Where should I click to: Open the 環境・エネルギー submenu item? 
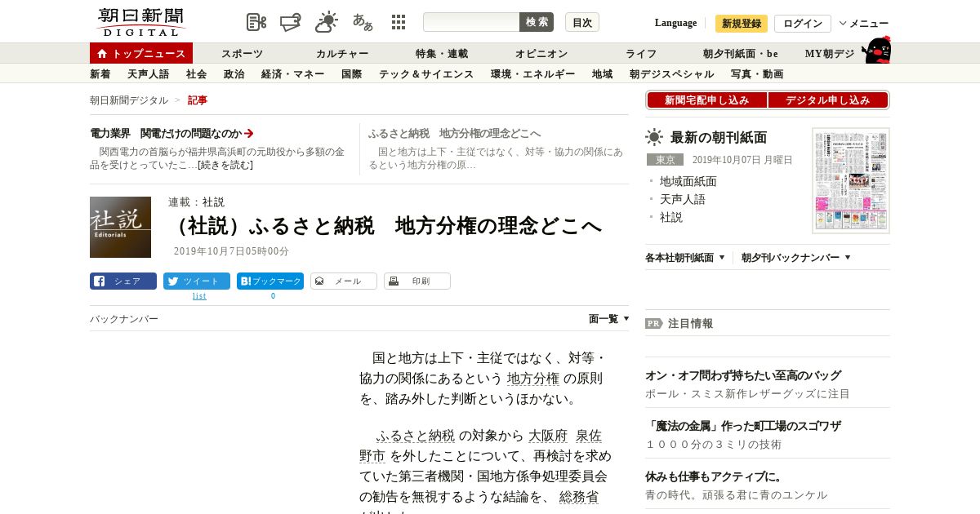[532, 74]
